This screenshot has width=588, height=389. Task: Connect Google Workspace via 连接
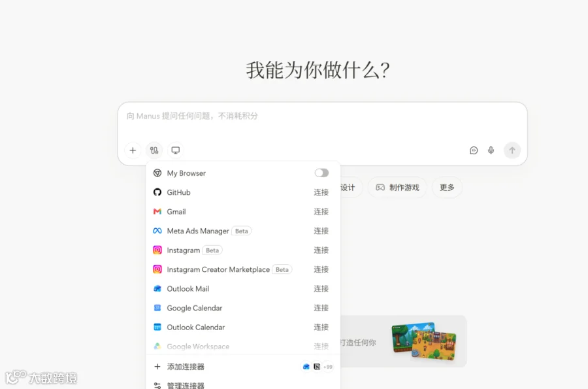(321, 347)
